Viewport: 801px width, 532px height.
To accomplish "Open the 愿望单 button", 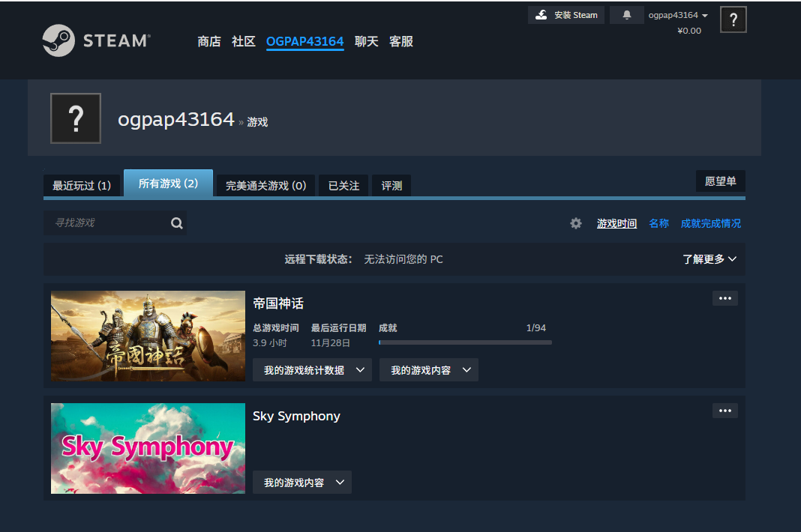I will [720, 181].
